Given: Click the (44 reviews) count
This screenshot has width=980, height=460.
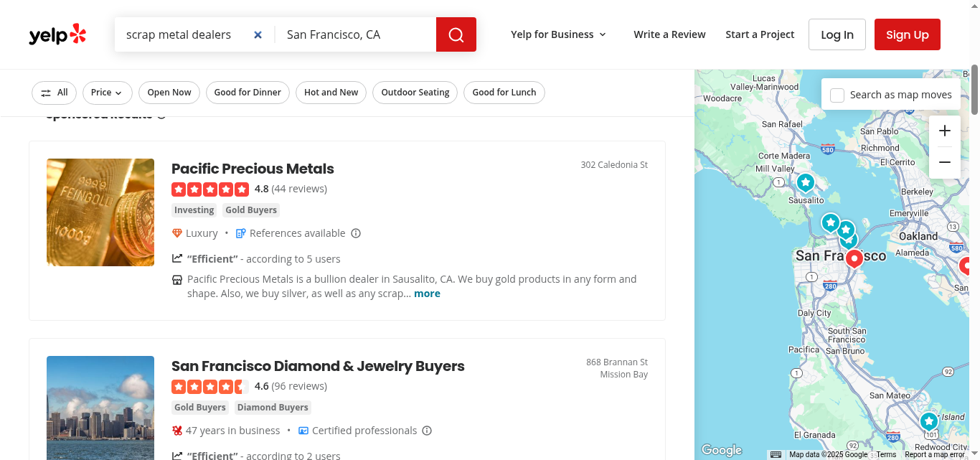Looking at the screenshot, I should (x=299, y=189).
